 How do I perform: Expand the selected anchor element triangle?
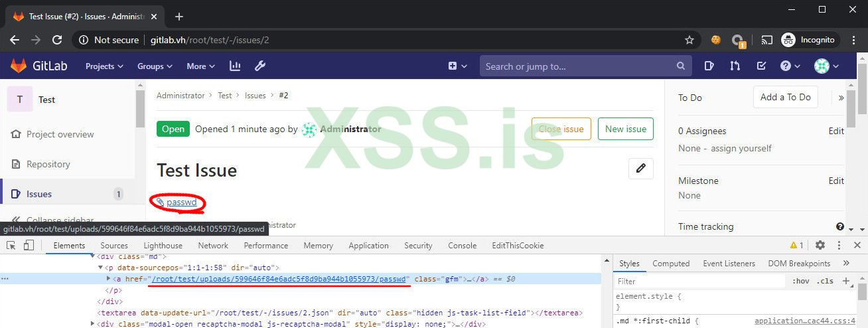(x=109, y=280)
